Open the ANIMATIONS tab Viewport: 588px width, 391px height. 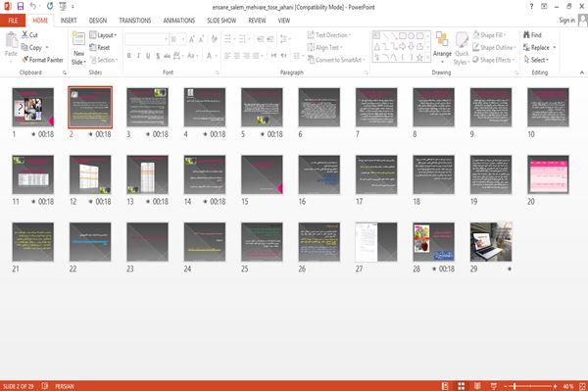point(179,21)
